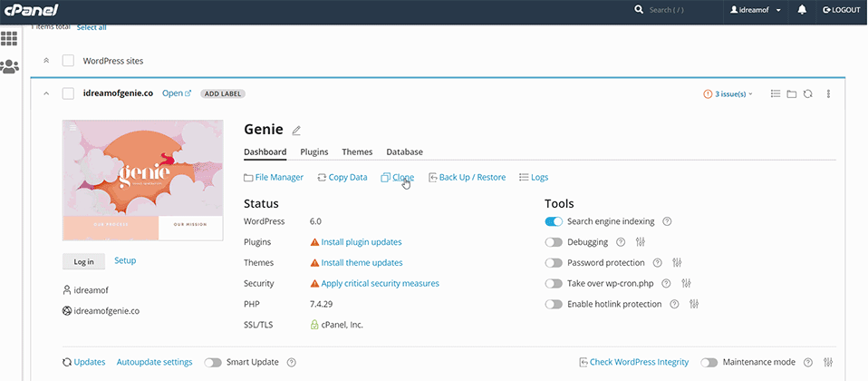Click the SSL/TLS padlock icon

tap(314, 325)
